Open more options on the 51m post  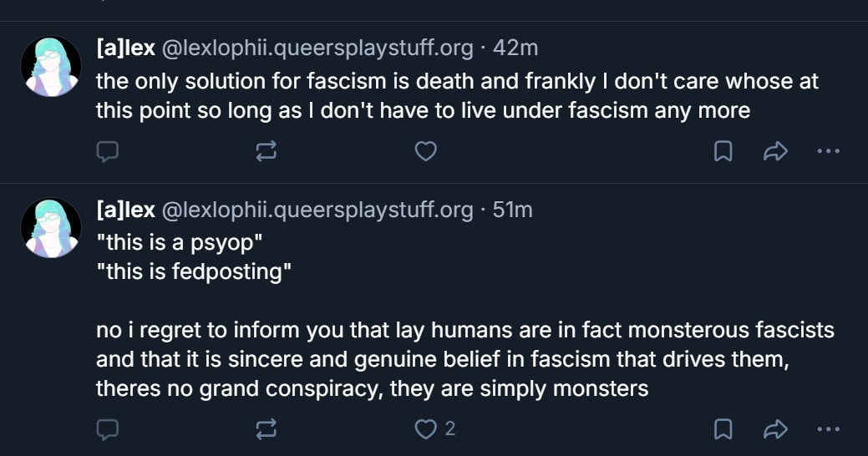click(828, 429)
